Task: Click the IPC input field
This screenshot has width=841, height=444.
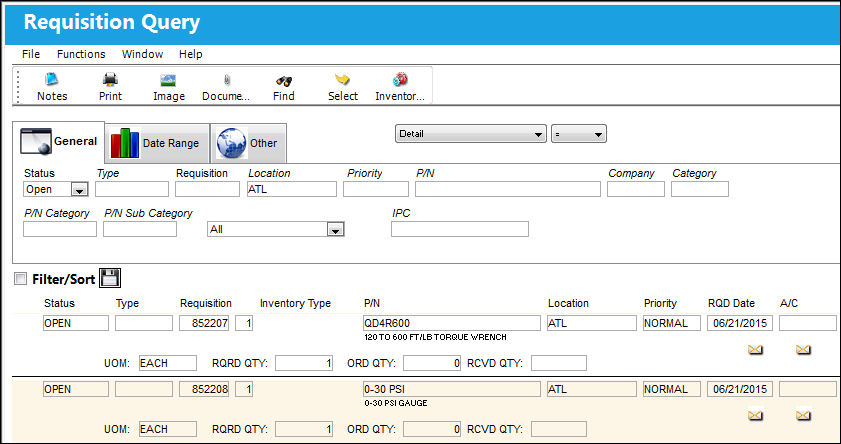Action: pyautogui.click(x=460, y=229)
